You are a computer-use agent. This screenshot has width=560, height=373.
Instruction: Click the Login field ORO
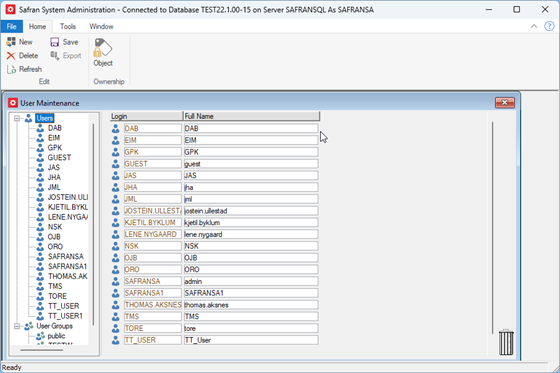coord(152,270)
